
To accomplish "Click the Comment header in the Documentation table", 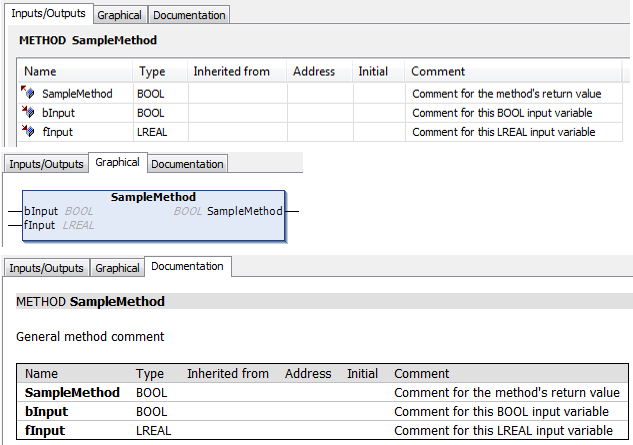I will click(421, 374).
